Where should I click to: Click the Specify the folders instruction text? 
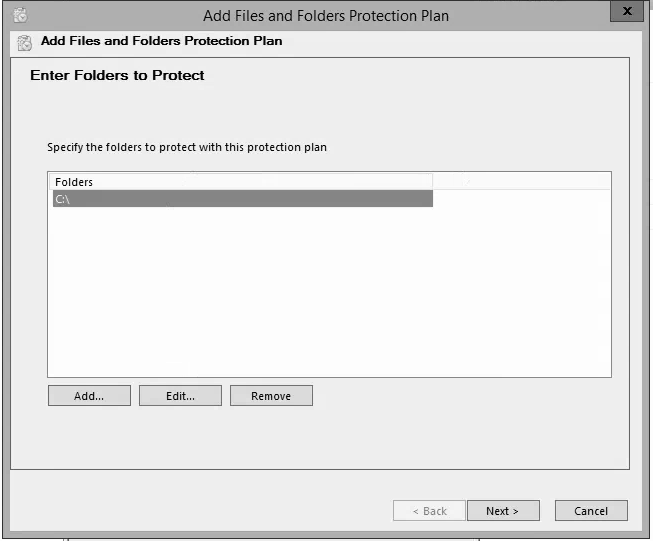pyautogui.click(x=187, y=147)
